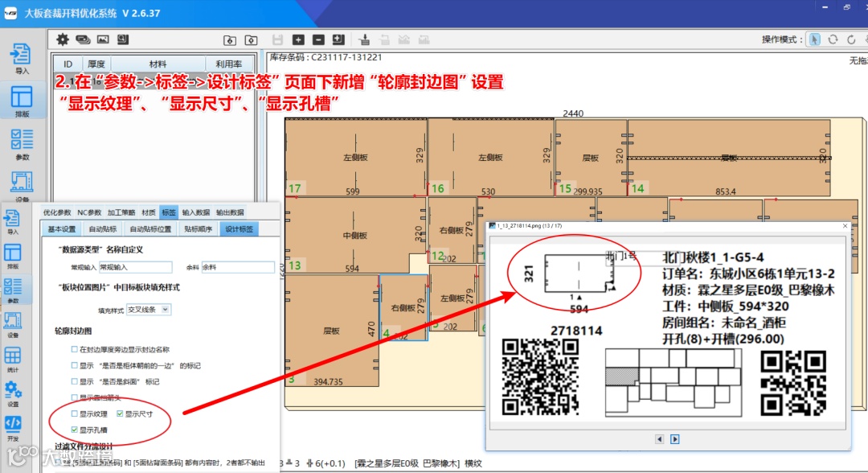Click the board position thumbnail on label
Image resolution: width=868 pixels, height=473 pixels.
(674, 382)
